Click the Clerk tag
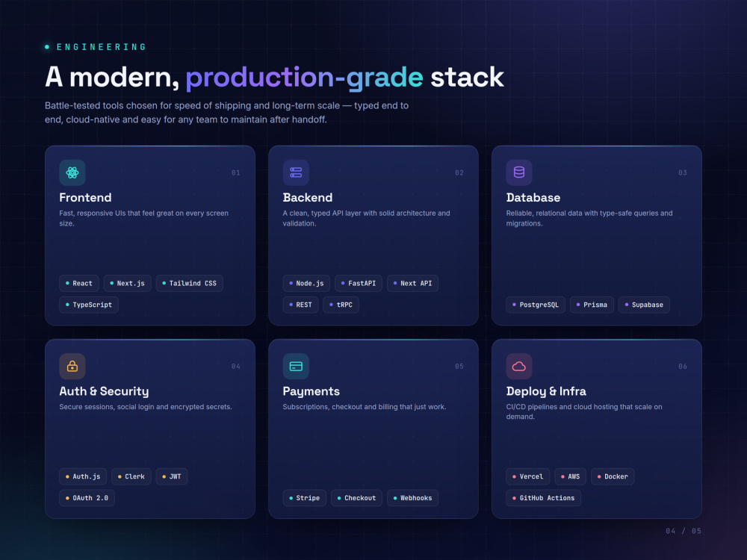747x560 pixels. click(131, 476)
